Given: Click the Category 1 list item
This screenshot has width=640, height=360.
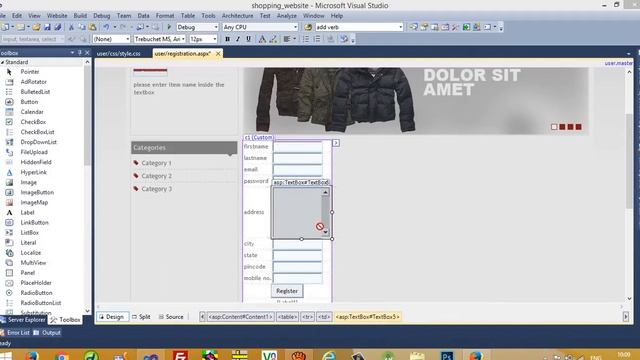Looking at the screenshot, I should pos(156,163).
